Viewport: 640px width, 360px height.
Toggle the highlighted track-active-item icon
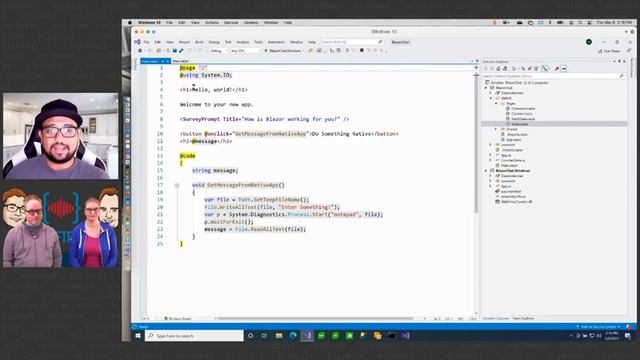[545, 69]
